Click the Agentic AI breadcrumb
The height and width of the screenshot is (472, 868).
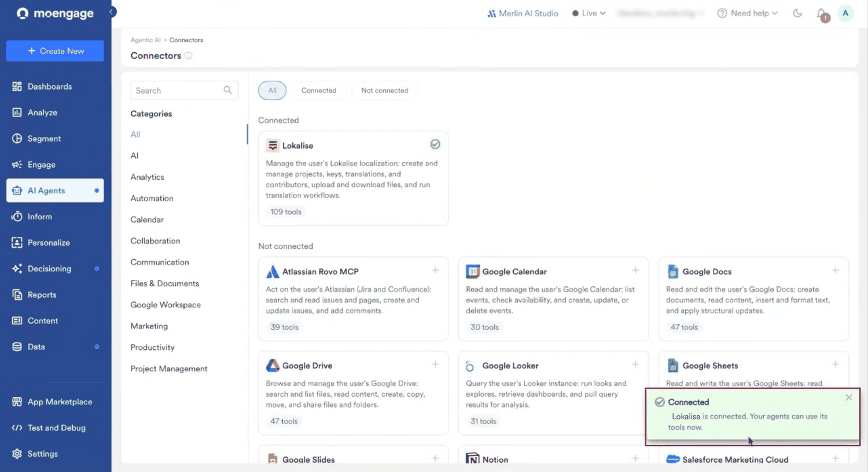(x=146, y=40)
